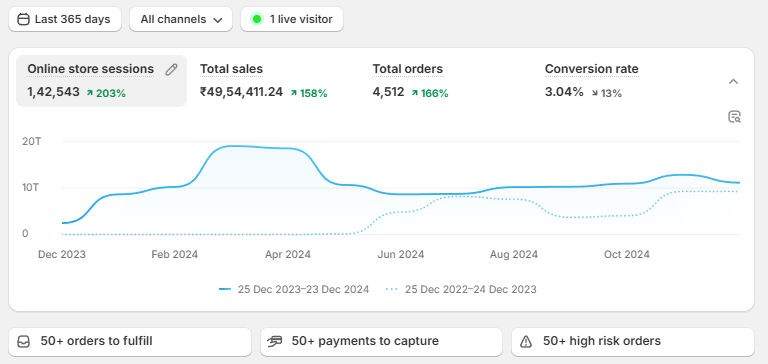The width and height of the screenshot is (768, 364).
Task: Click the payment capture hand icon
Action: click(275, 341)
